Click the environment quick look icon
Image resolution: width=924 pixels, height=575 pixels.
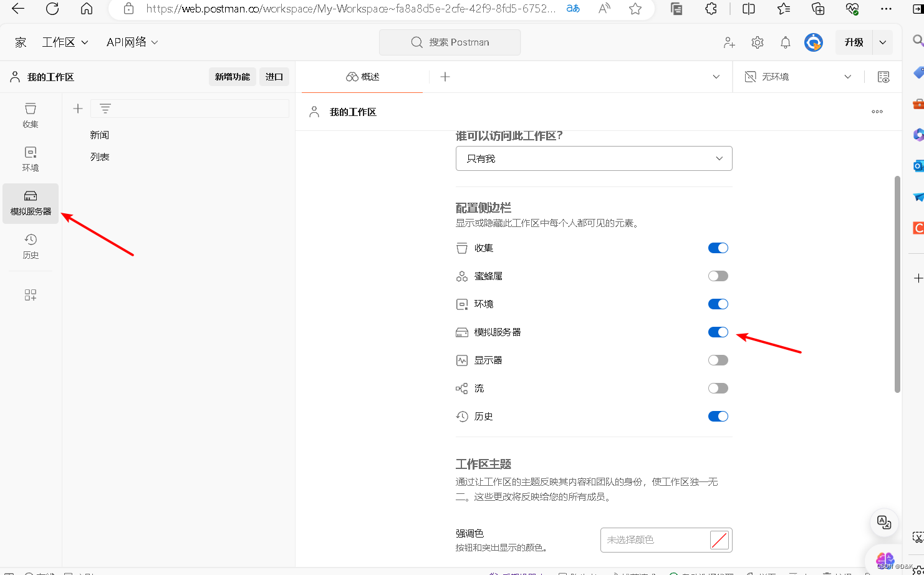pyautogui.click(x=883, y=77)
